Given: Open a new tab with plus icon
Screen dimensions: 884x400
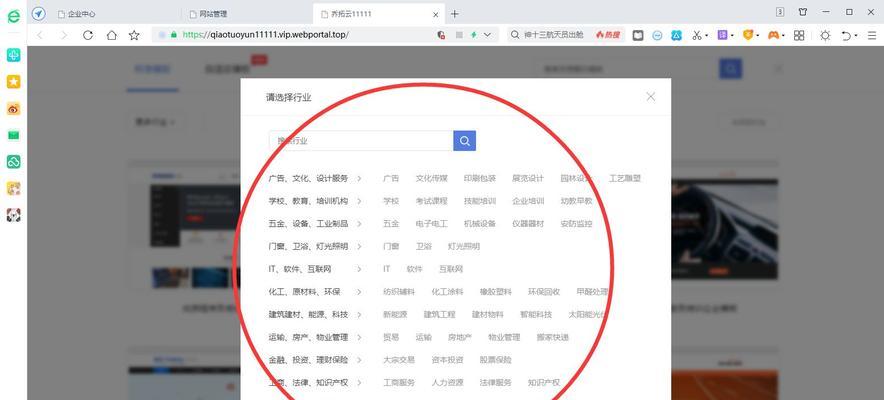Looking at the screenshot, I should [x=455, y=14].
